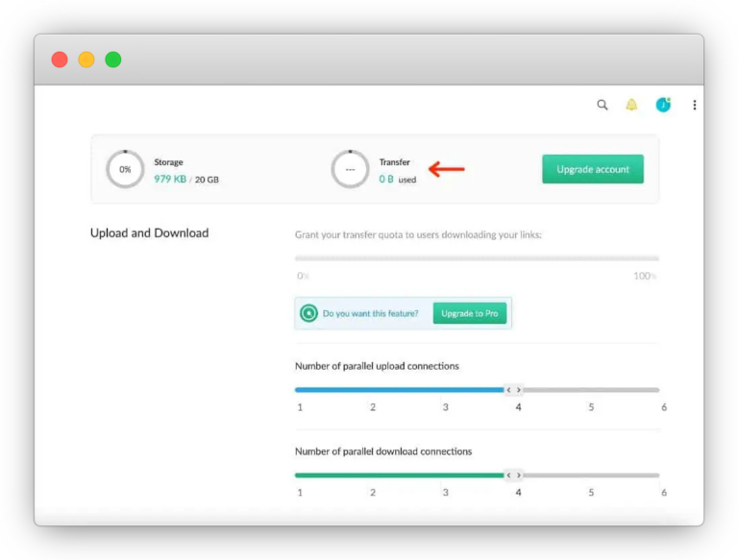Viewport: 738px width, 560px height.
Task: Click the "Do you want this feature?" text
Action: [x=371, y=313]
